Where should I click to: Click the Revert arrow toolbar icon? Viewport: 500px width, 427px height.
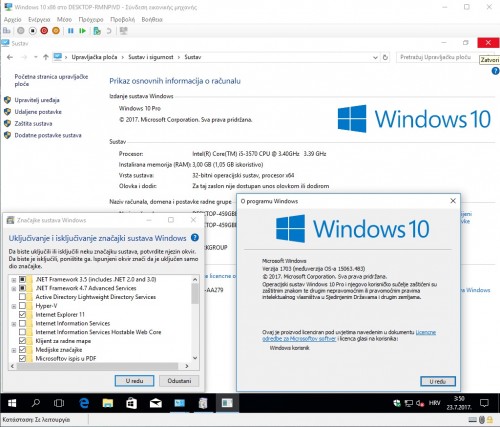click(x=109, y=31)
